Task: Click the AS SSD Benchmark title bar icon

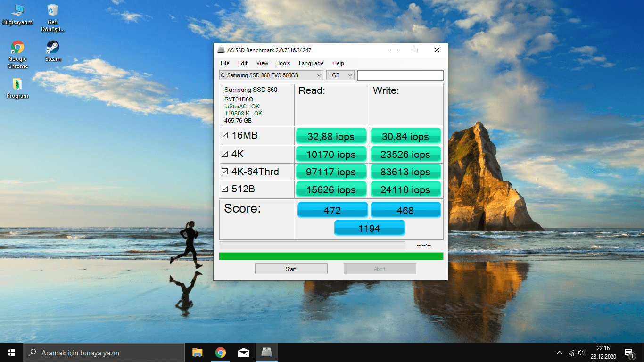Action: [x=221, y=50]
